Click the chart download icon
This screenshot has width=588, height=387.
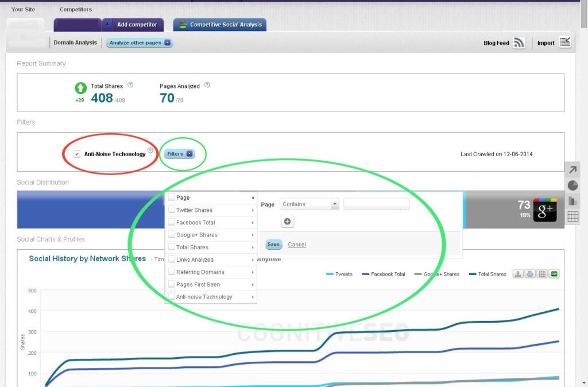(x=518, y=274)
